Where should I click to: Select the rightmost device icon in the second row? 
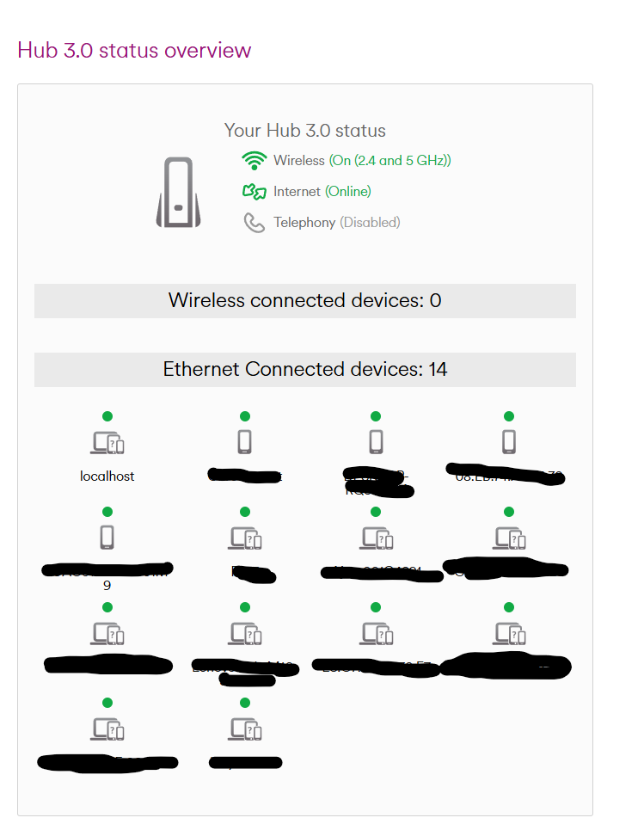509,538
